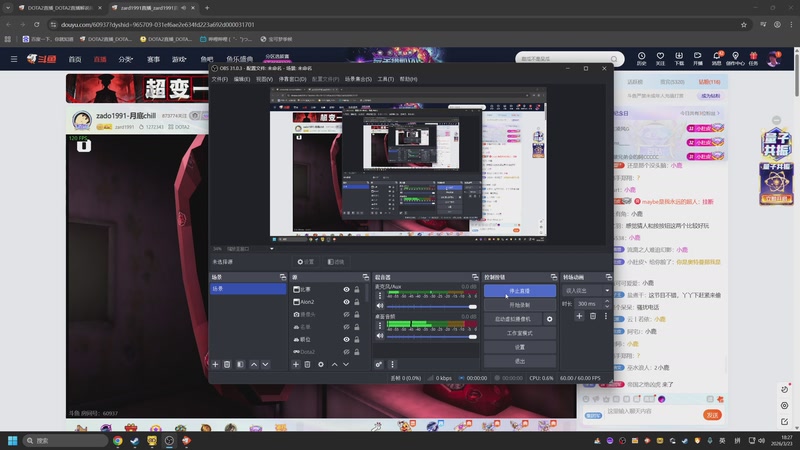Open Douyu followed channels heart icon
The height and width of the screenshot is (450, 800).
coord(660,58)
